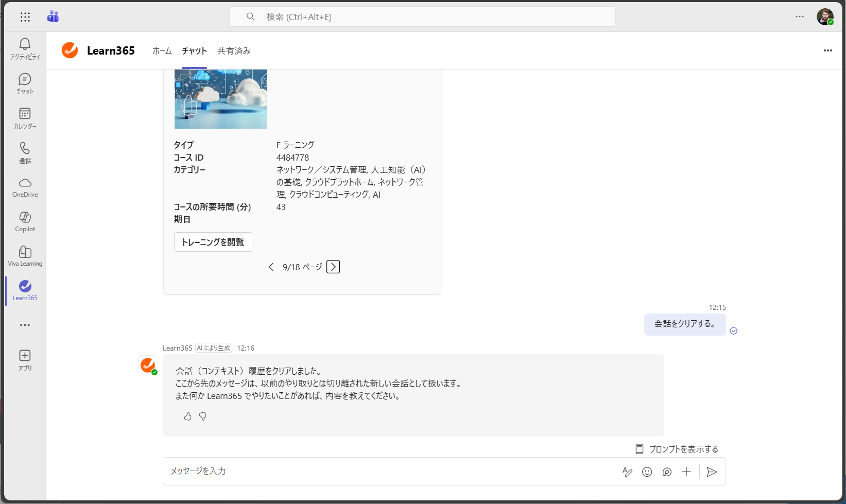The width and height of the screenshot is (846, 504).
Task: Give thumbs down to the bot reply
Action: click(x=203, y=416)
